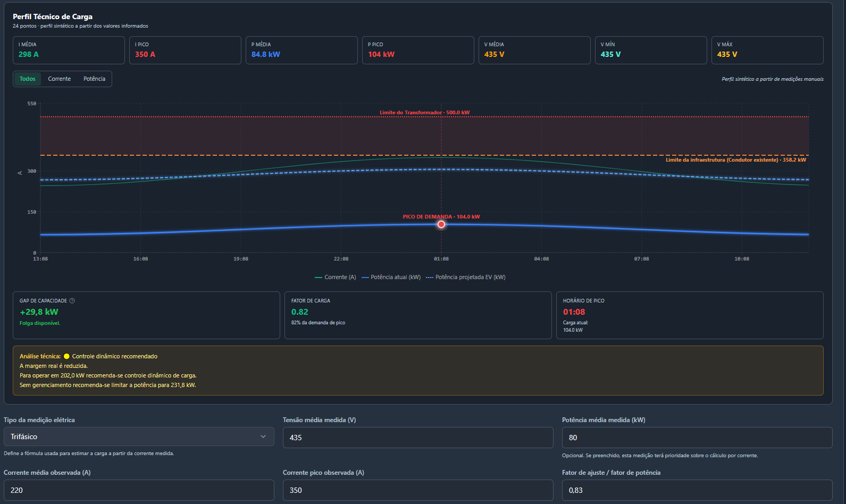The image size is (846, 504).
Task: Click the Fator de ajuste input field
Action: pos(697,490)
